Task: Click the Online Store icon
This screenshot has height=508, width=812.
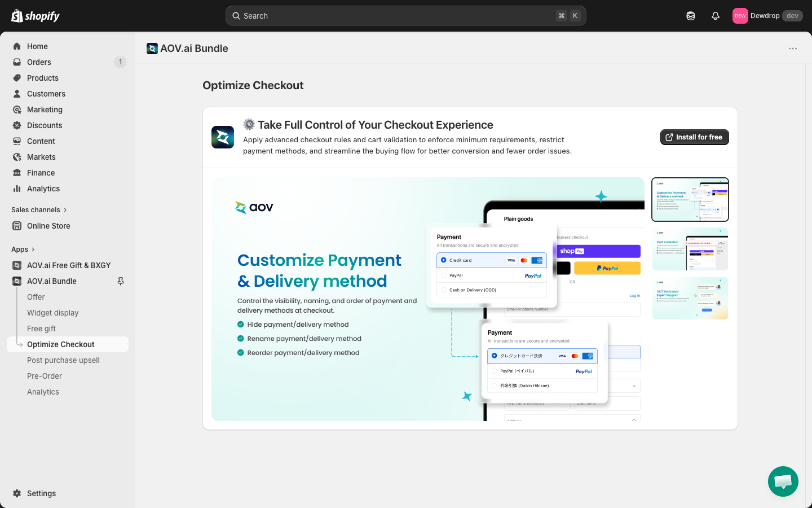Action: coord(17,226)
